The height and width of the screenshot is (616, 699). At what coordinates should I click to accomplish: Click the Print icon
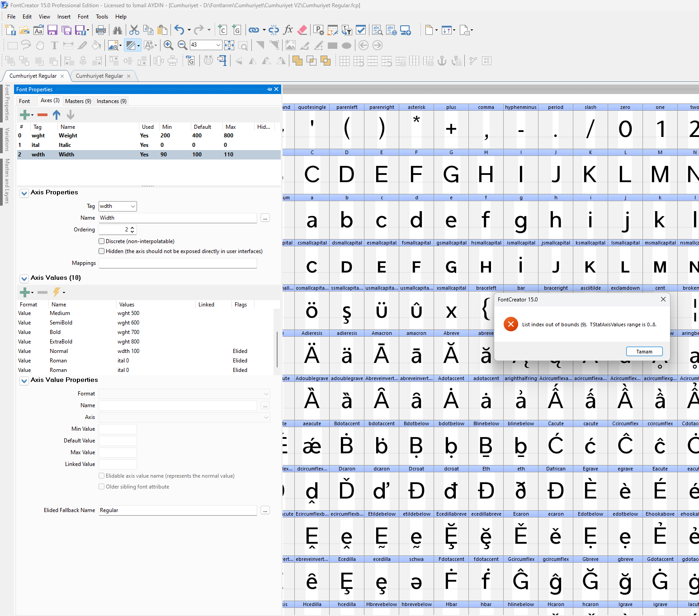tap(101, 30)
